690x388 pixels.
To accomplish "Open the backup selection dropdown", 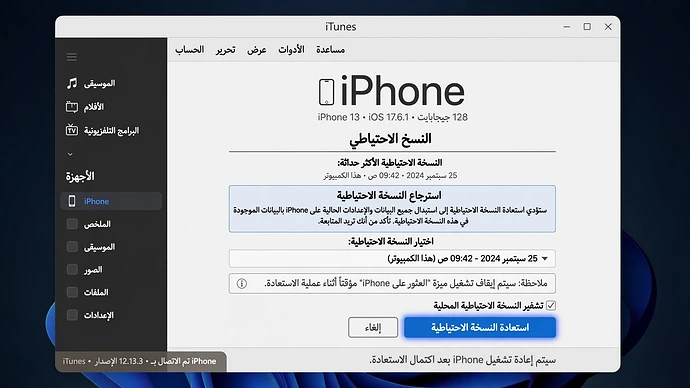I will point(392,259).
